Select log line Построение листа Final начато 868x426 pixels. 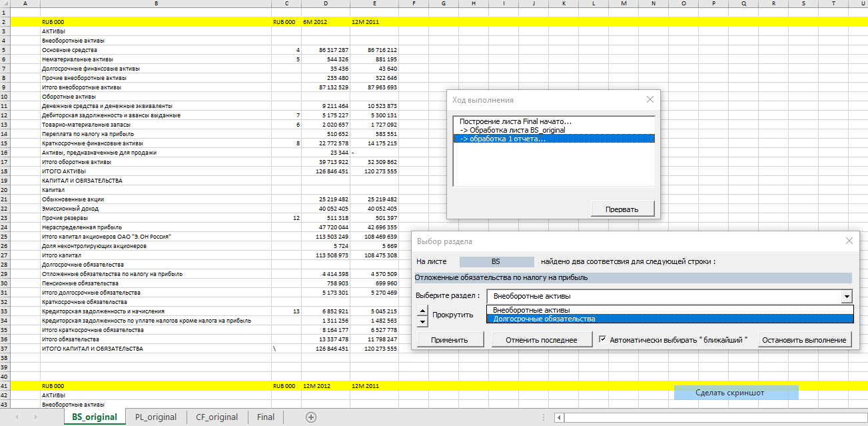554,121
